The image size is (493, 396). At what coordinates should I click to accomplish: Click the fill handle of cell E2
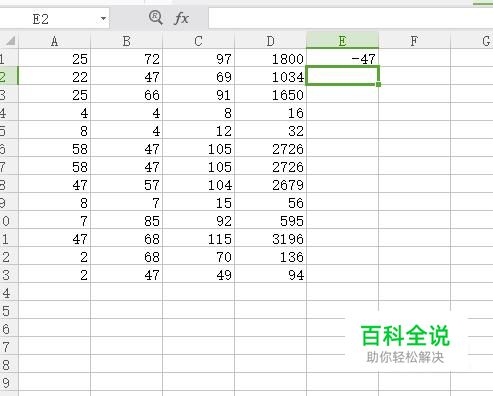tap(378, 84)
